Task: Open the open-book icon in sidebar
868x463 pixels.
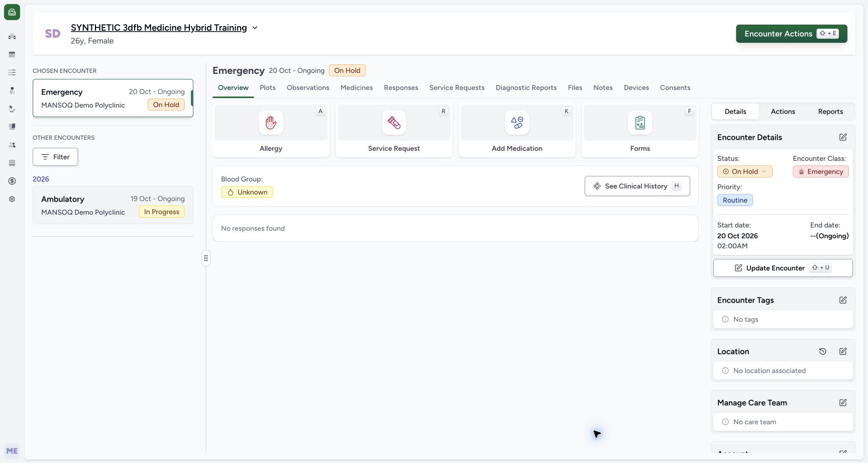Action: click(12, 127)
